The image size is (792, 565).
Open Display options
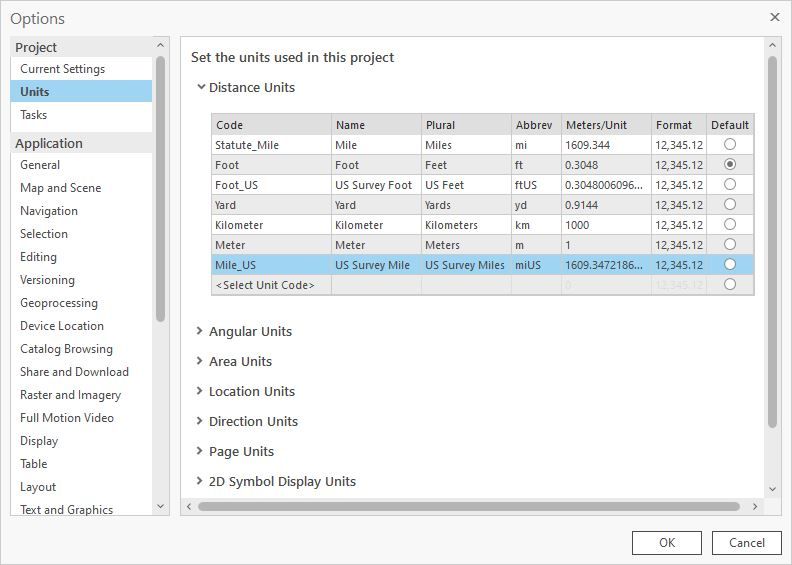click(81, 440)
